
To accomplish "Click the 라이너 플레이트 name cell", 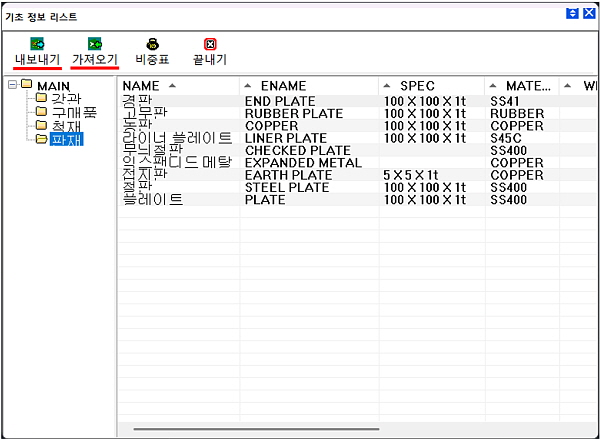I will point(177,138).
